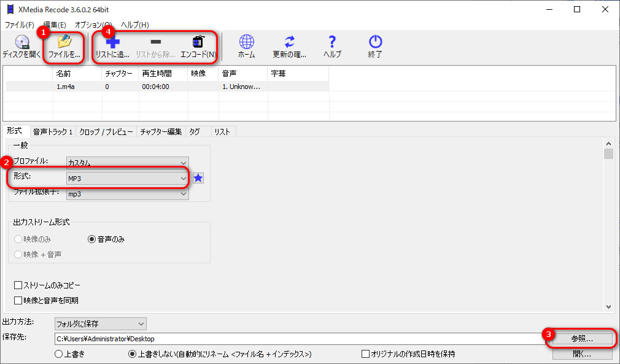The height and width of the screenshot is (364, 620).
Task: Click the 音声 column header
Action: tap(242, 74)
